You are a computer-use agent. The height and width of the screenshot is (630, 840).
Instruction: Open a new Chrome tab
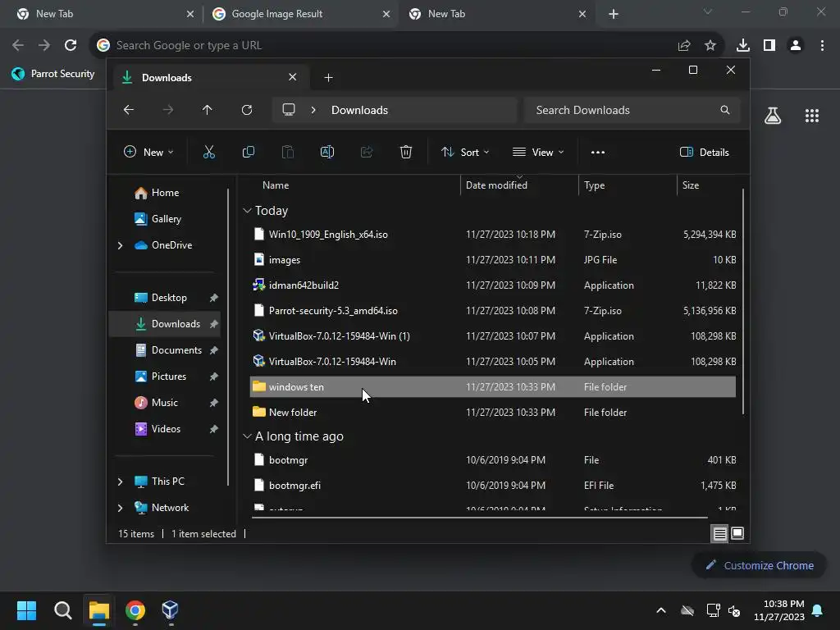(614, 14)
